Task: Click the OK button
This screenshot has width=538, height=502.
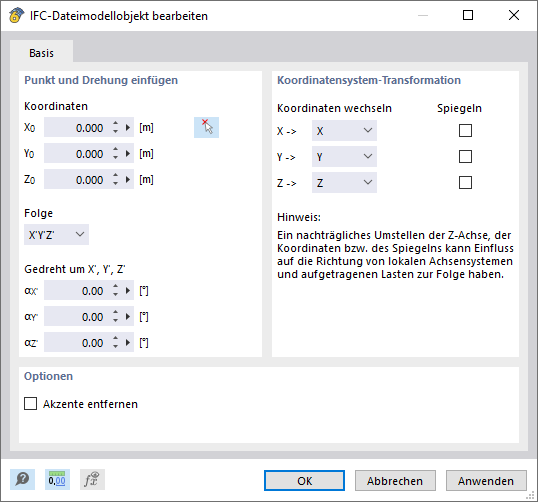Action: click(x=304, y=481)
